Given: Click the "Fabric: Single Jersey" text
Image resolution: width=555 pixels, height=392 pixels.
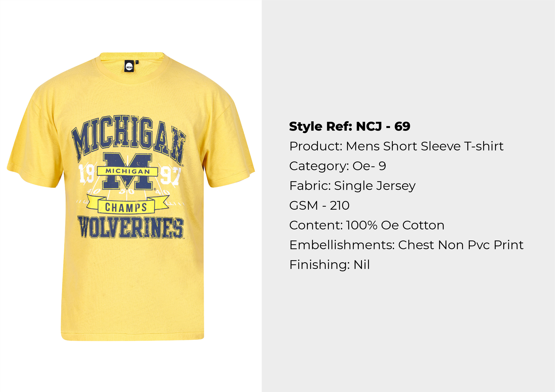Looking at the screenshot, I should (352, 186).
